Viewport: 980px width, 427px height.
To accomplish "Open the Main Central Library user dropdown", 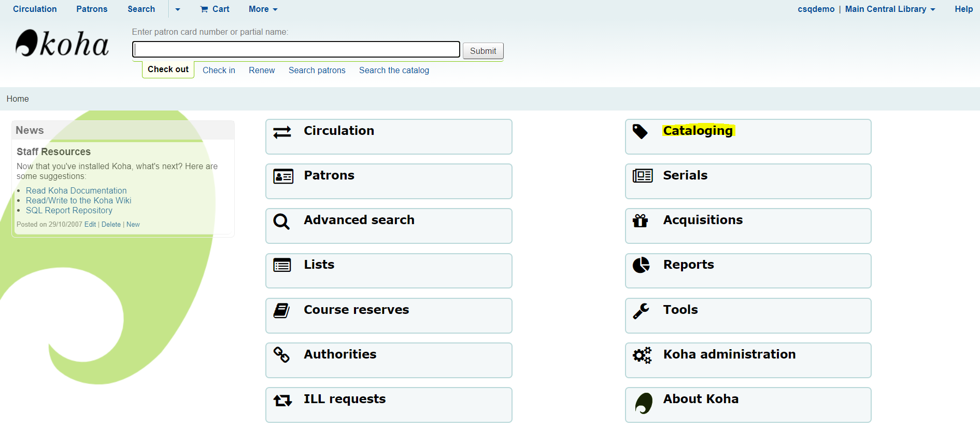I will (890, 9).
